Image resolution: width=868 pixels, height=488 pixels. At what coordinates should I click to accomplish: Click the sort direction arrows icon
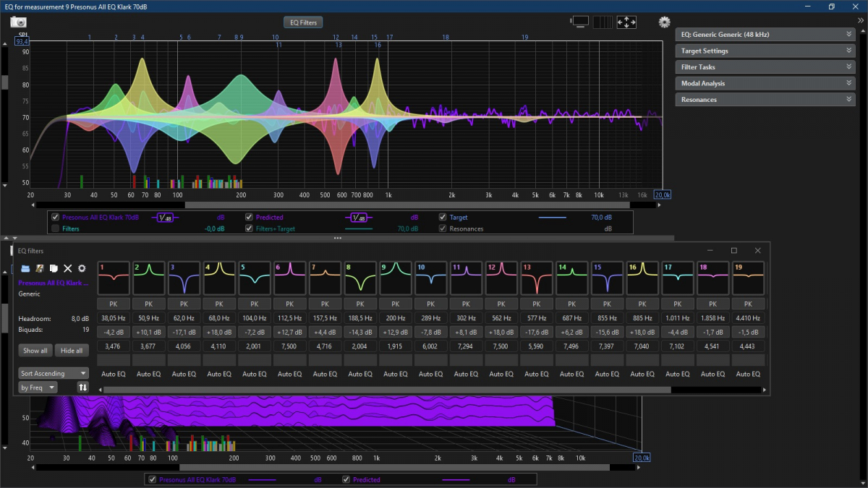coord(82,387)
